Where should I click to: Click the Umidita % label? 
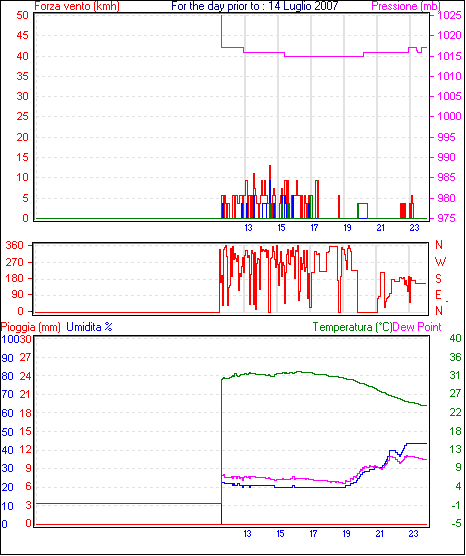[89, 327]
